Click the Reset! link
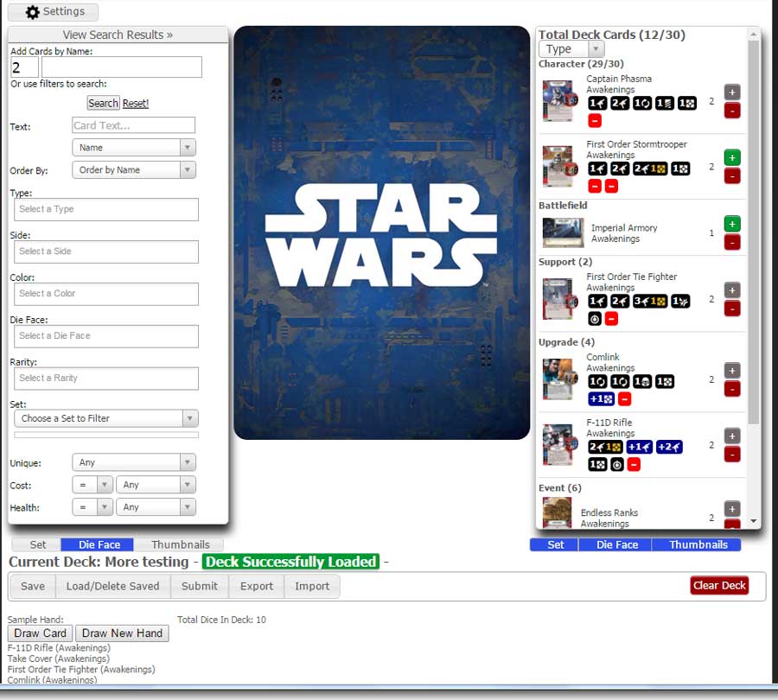The image size is (778, 700). [136, 103]
